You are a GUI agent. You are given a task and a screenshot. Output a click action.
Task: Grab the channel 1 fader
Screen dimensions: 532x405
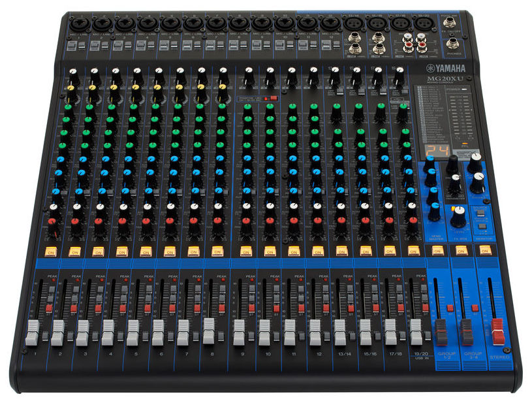(32, 332)
